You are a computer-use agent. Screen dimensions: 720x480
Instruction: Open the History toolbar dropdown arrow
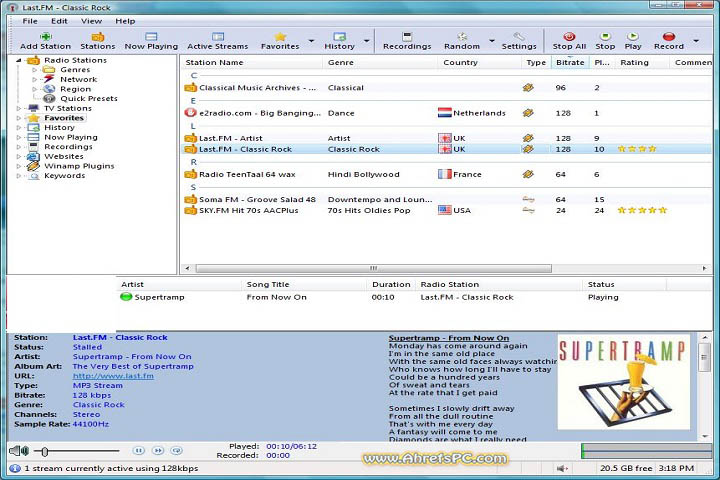point(366,41)
